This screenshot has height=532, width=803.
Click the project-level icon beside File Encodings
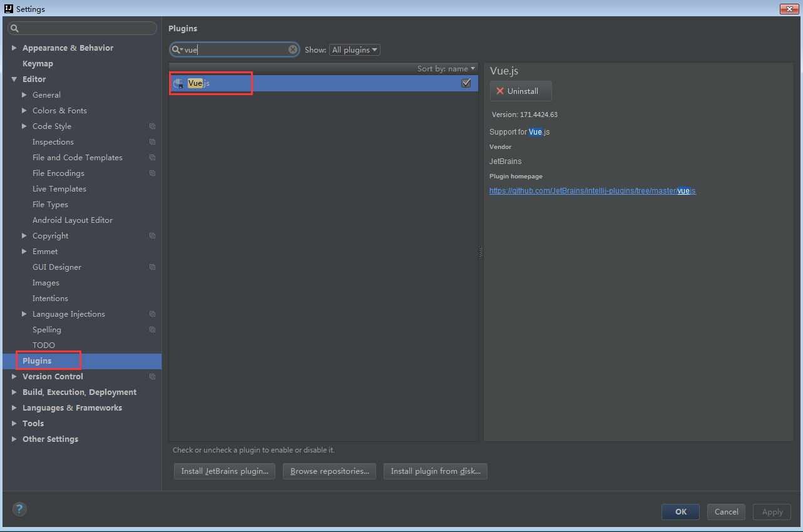[x=152, y=173]
